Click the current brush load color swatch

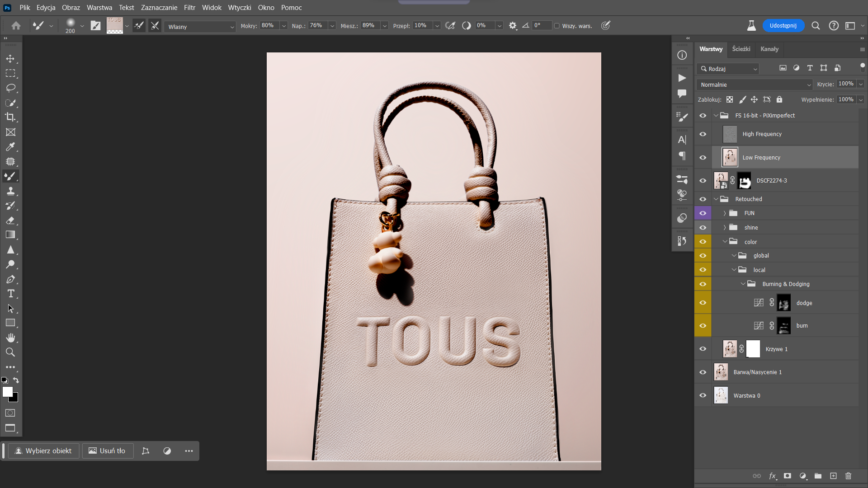(114, 26)
